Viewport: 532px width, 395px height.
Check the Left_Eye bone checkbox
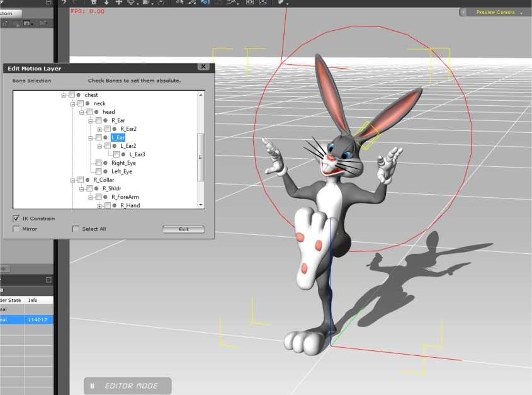[99, 171]
